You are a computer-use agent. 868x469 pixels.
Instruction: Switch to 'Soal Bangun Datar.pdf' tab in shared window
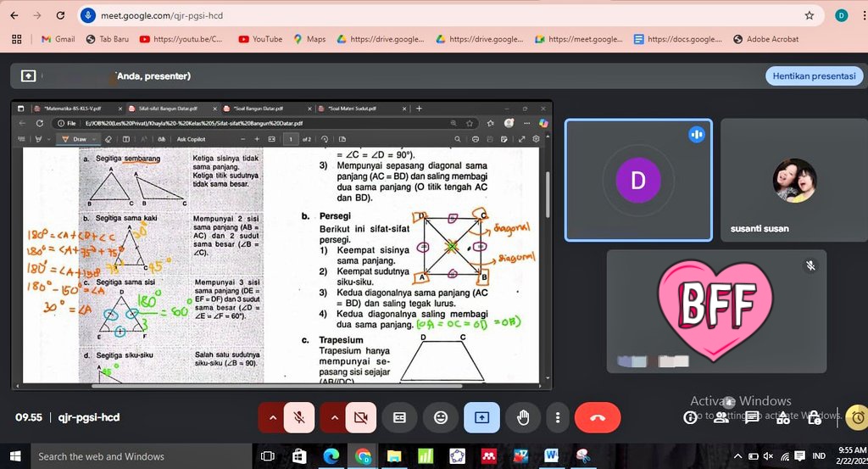coord(266,109)
